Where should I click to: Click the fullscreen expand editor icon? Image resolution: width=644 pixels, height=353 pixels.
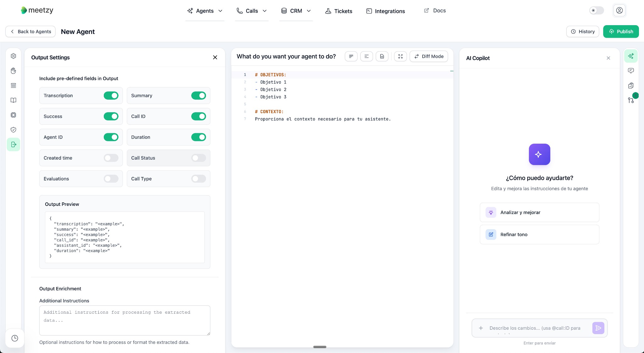coord(400,56)
